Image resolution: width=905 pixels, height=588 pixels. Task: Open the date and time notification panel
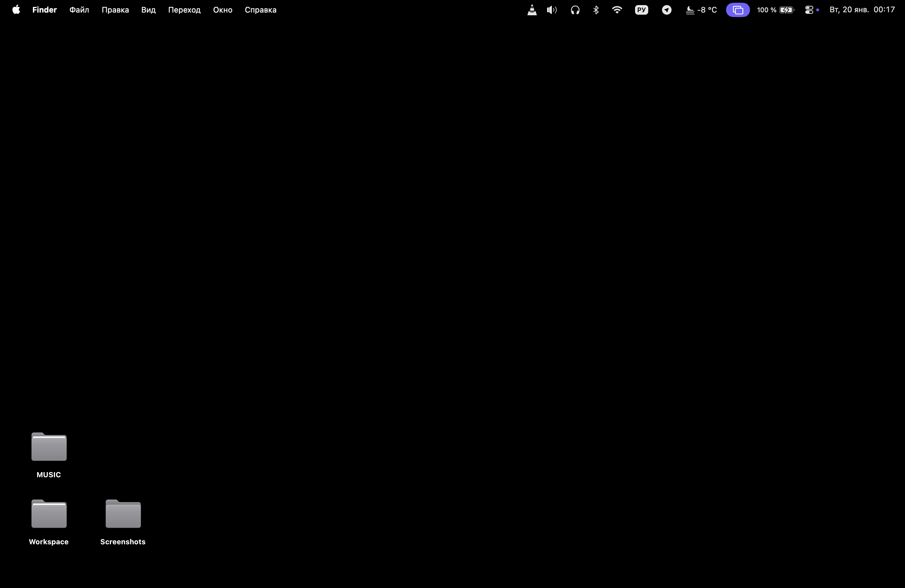coord(862,10)
